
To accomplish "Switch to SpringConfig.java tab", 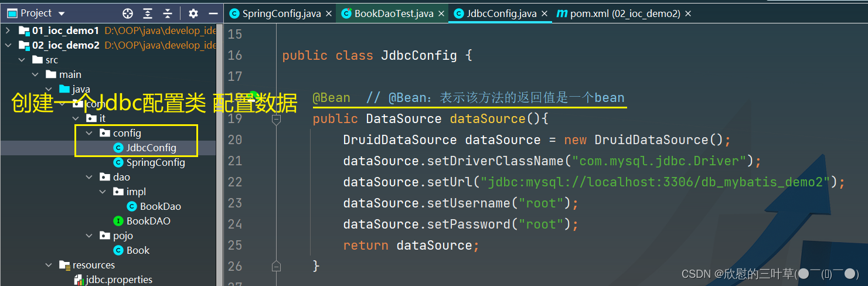I will (281, 13).
